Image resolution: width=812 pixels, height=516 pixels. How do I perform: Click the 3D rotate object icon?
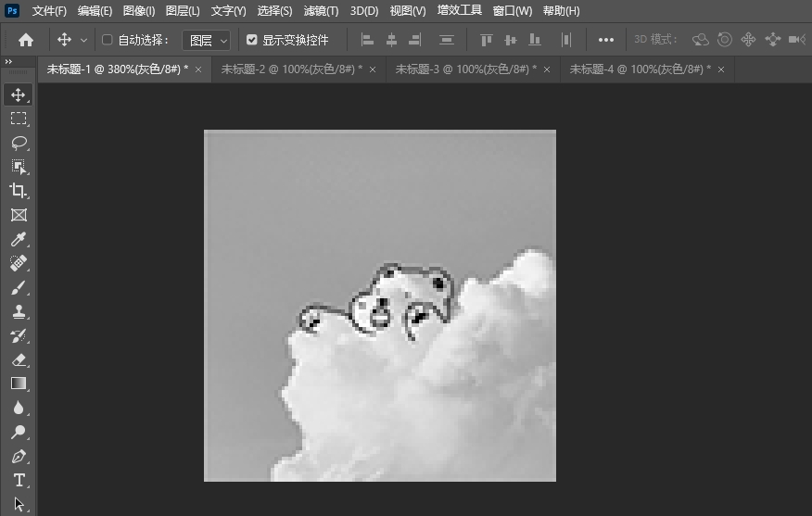(701, 40)
